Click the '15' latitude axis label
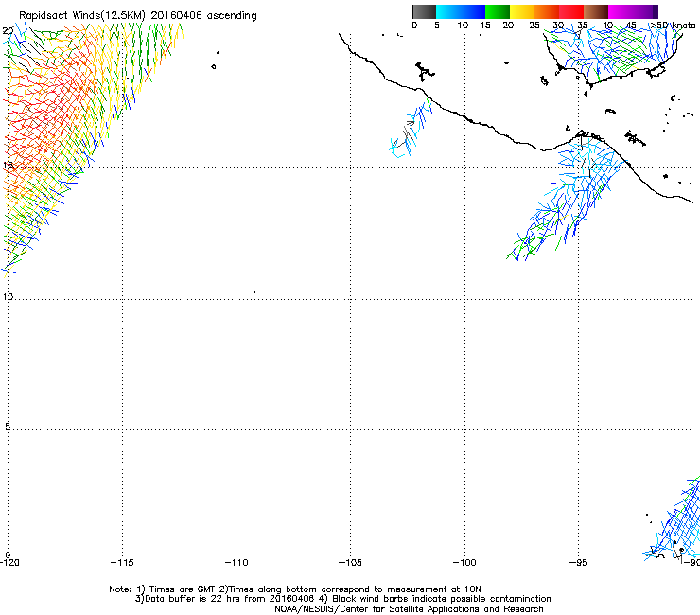This screenshot has height=615, width=700. 8,166
